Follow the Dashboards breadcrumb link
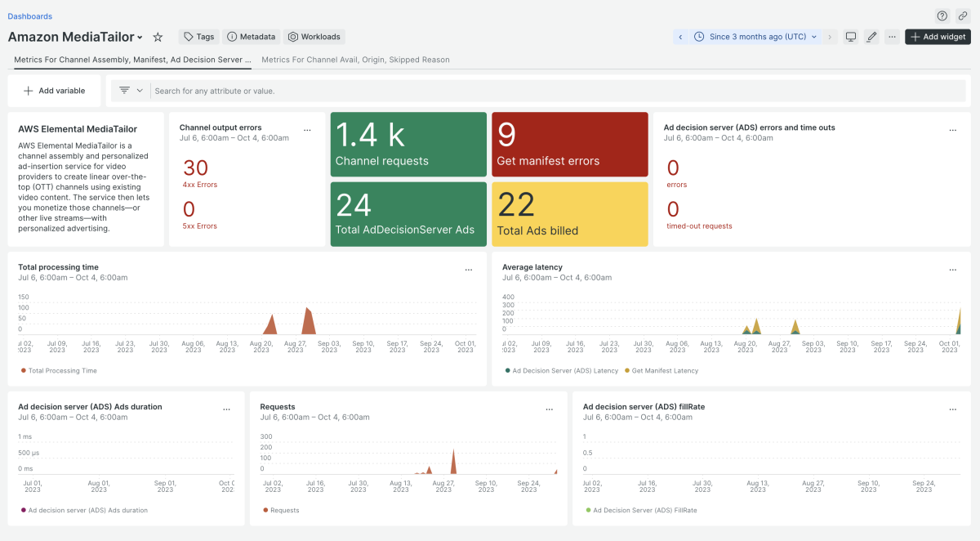The width and height of the screenshot is (980, 541). (x=29, y=16)
